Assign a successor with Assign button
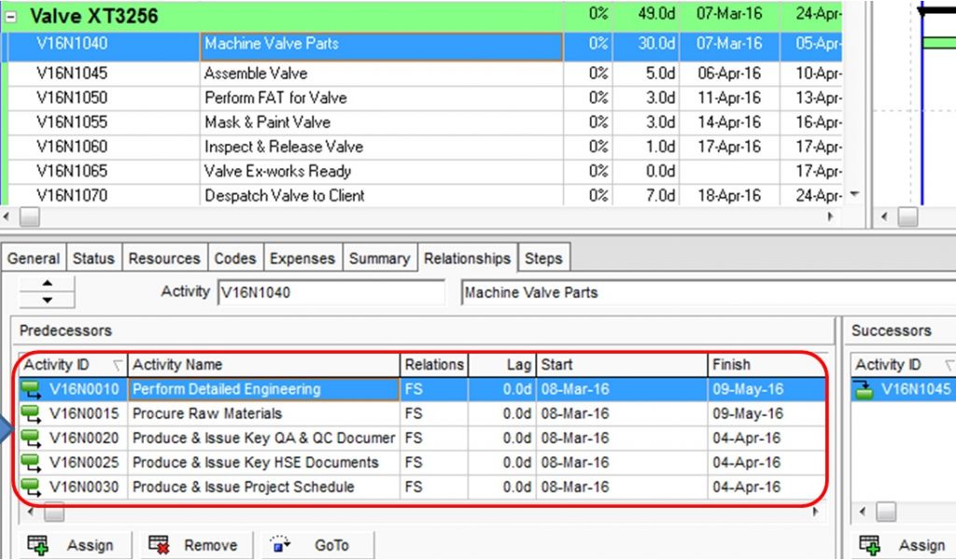Image resolution: width=956 pixels, height=560 pixels. pyautogui.click(x=906, y=545)
